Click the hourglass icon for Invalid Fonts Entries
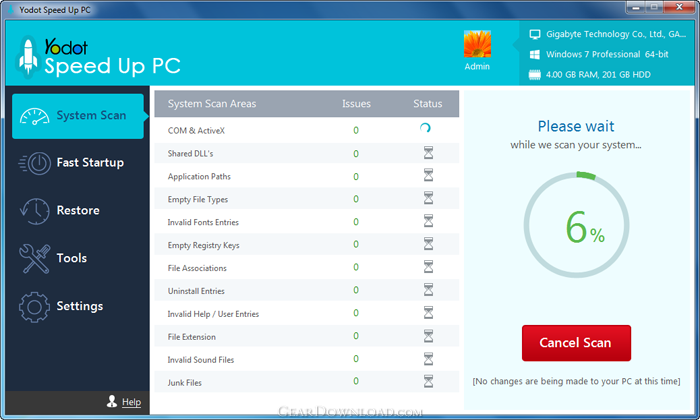This screenshot has height=420, width=700. coord(428,220)
